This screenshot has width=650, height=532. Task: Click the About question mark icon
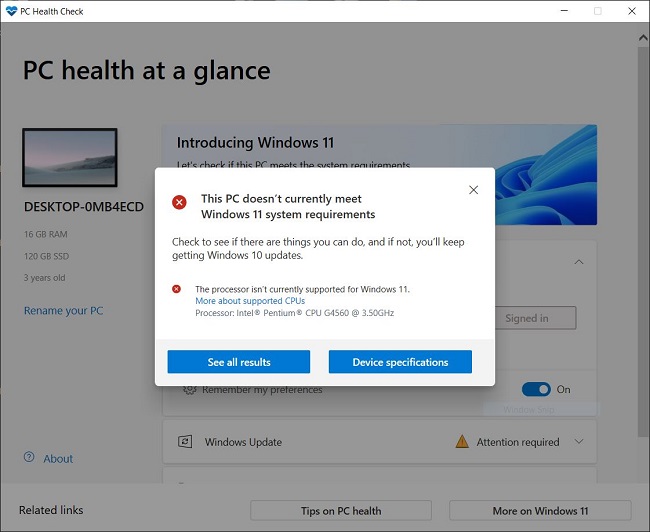tap(29, 457)
